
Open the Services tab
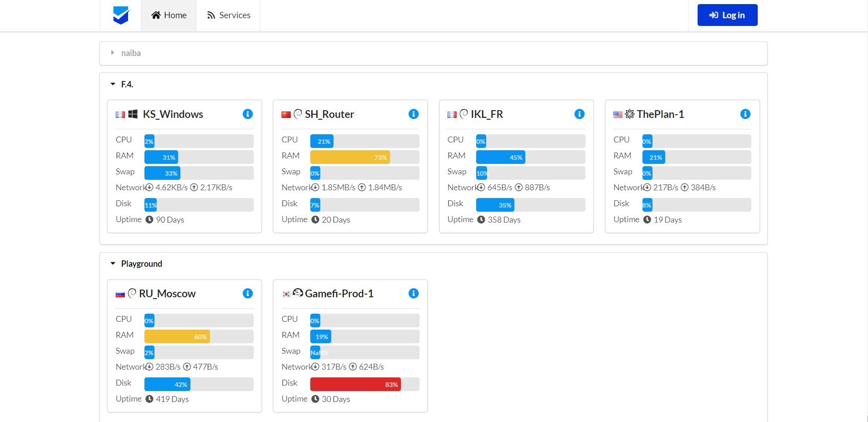click(x=228, y=15)
